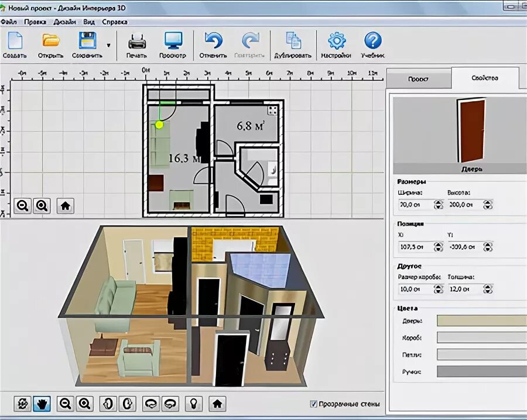This screenshot has height=420, width=527.
Task: Click the Y position input field
Action: [465, 247]
